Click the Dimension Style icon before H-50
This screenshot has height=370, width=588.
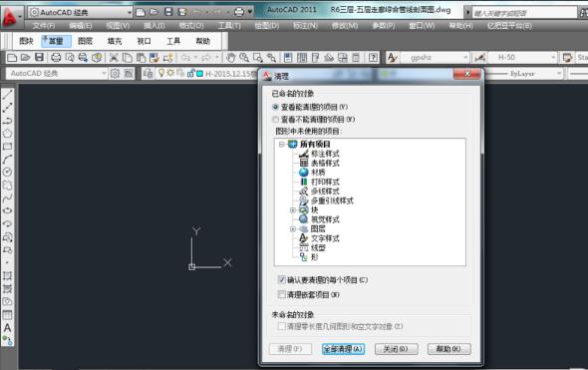[480, 58]
